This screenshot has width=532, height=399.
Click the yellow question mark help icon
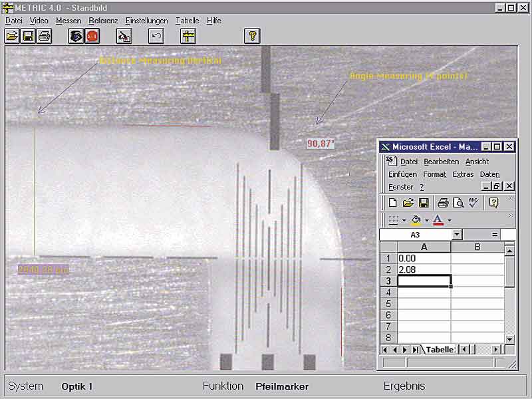tap(252, 36)
